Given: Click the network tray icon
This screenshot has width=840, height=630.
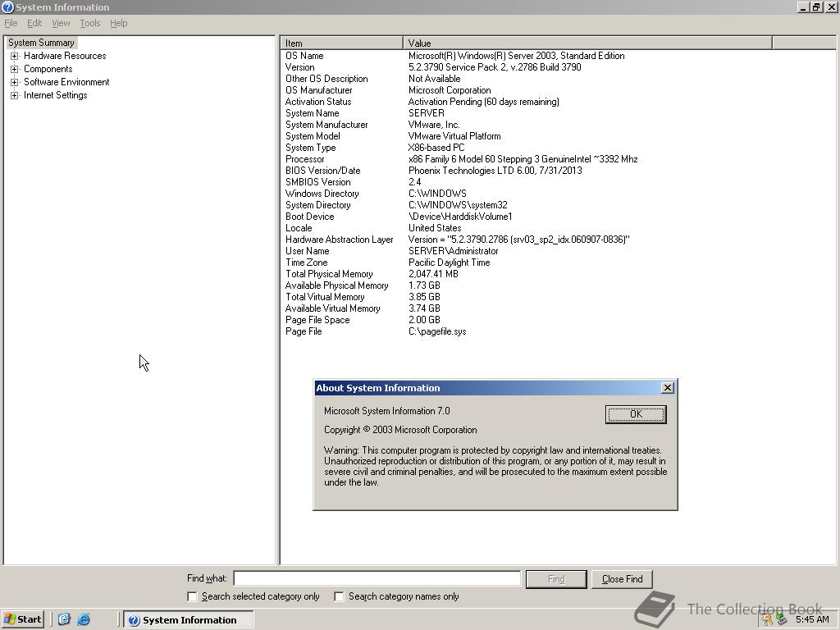Looking at the screenshot, I should pyautogui.click(x=782, y=620).
